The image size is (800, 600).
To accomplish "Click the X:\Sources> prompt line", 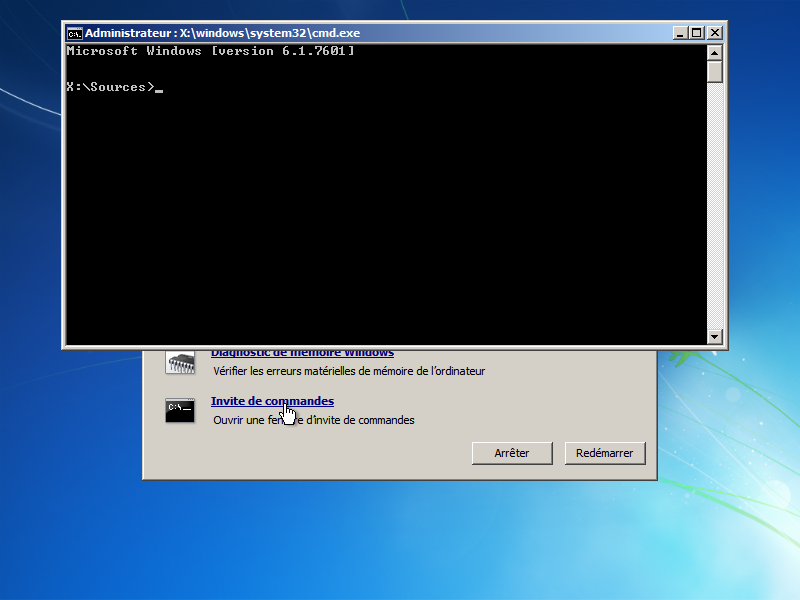I will pos(115,87).
